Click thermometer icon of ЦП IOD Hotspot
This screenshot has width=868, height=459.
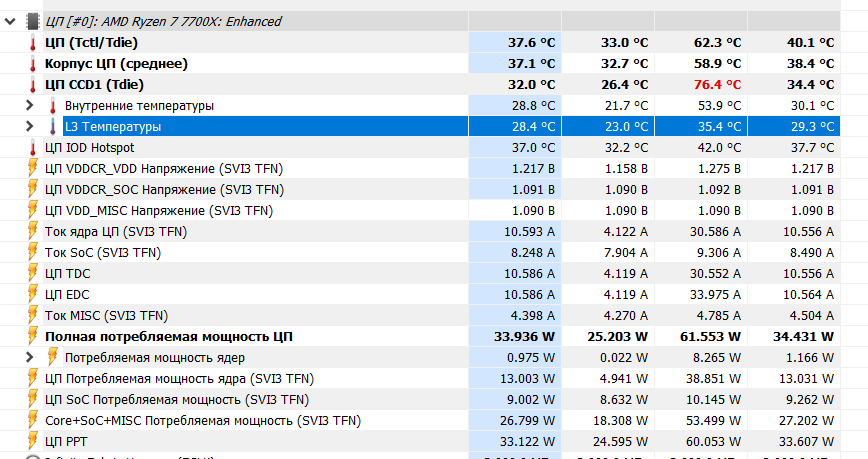32,147
